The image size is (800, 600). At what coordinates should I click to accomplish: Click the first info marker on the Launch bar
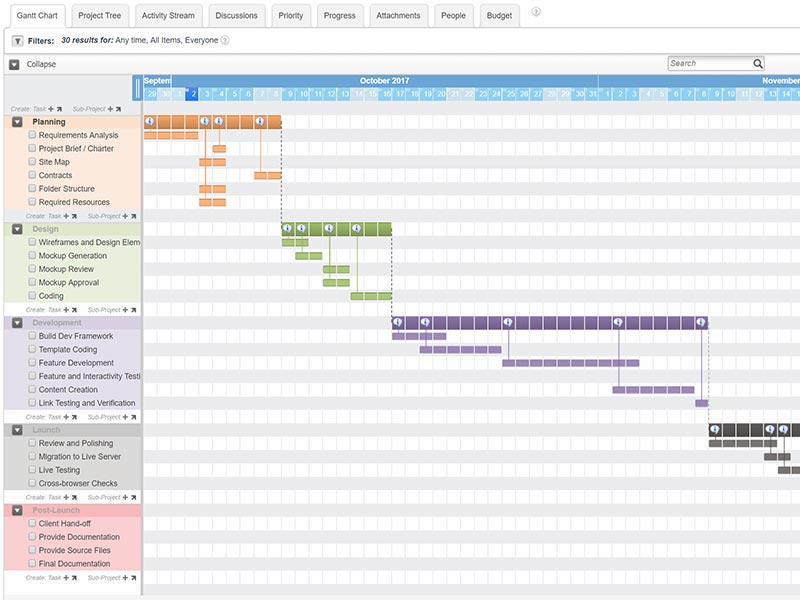pos(715,429)
